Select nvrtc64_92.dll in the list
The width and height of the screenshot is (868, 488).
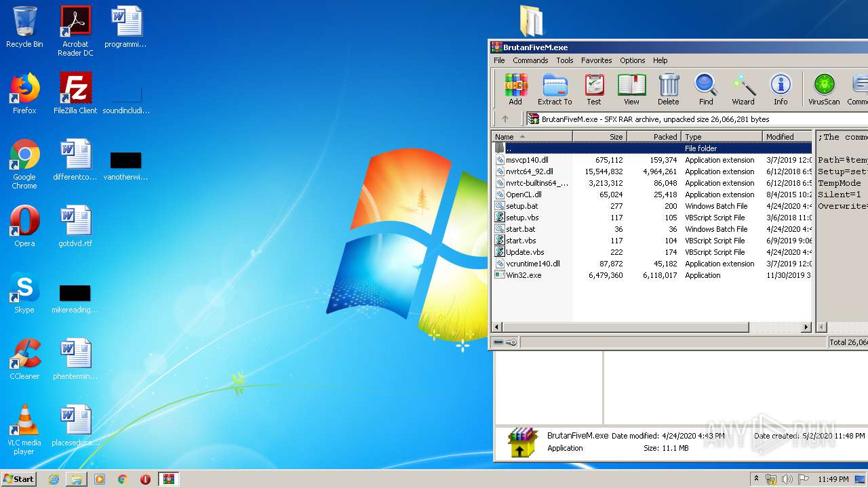tap(652, 171)
